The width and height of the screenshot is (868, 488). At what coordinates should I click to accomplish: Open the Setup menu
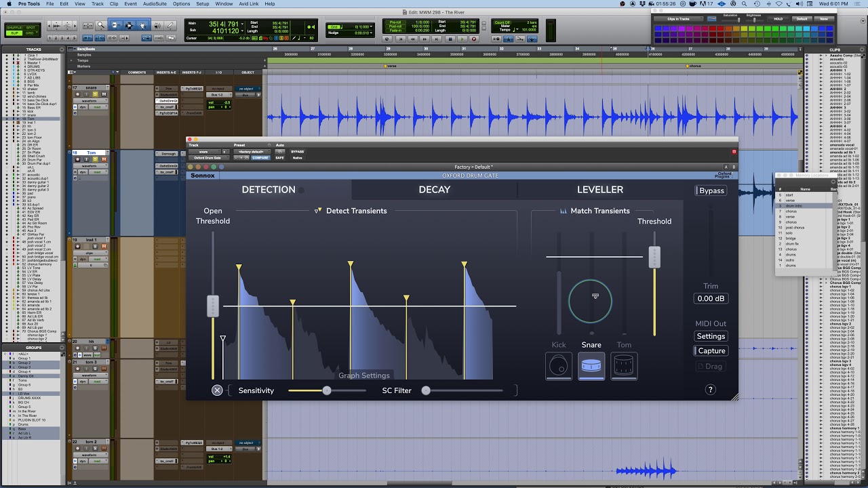(202, 4)
